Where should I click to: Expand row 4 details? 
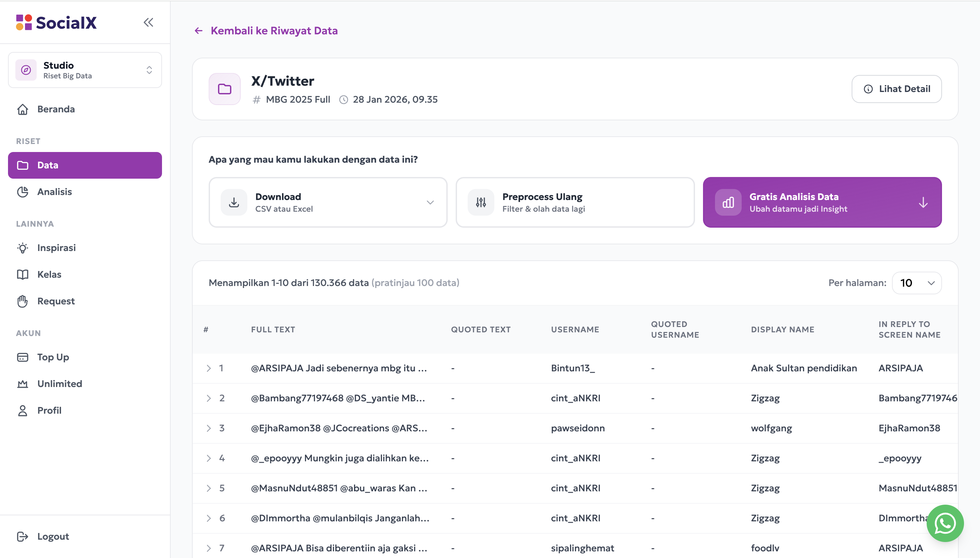(209, 458)
